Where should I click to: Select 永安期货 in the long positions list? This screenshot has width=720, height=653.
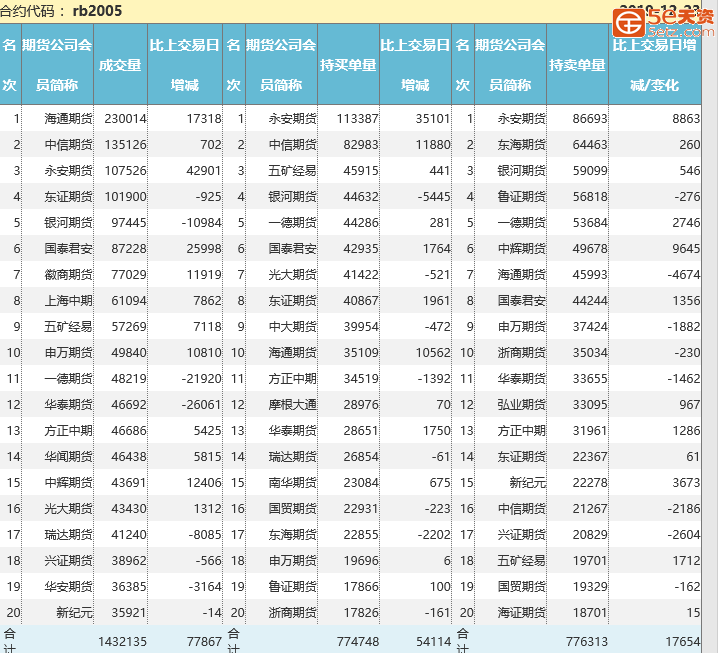pyautogui.click(x=292, y=119)
